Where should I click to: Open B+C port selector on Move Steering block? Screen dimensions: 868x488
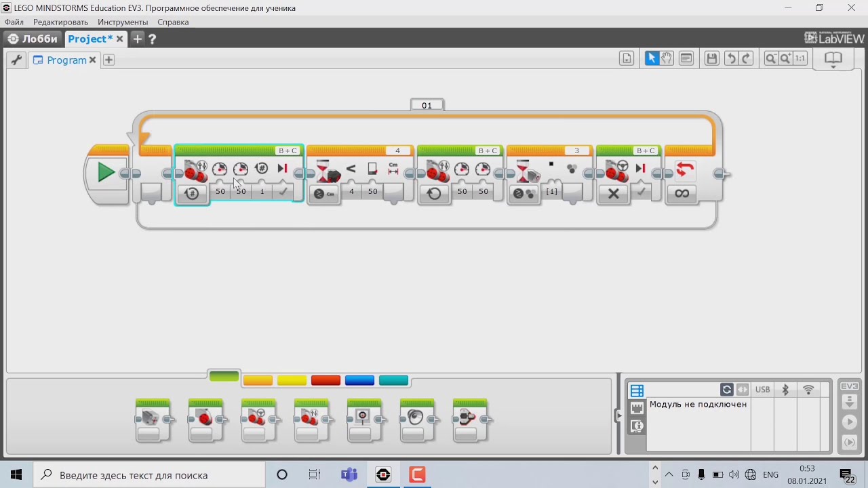(646, 150)
